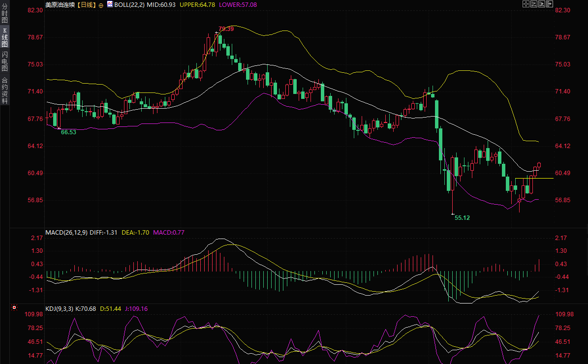Select the K线图 sidebar tab
588x364 pixels.
pyautogui.click(x=4, y=37)
